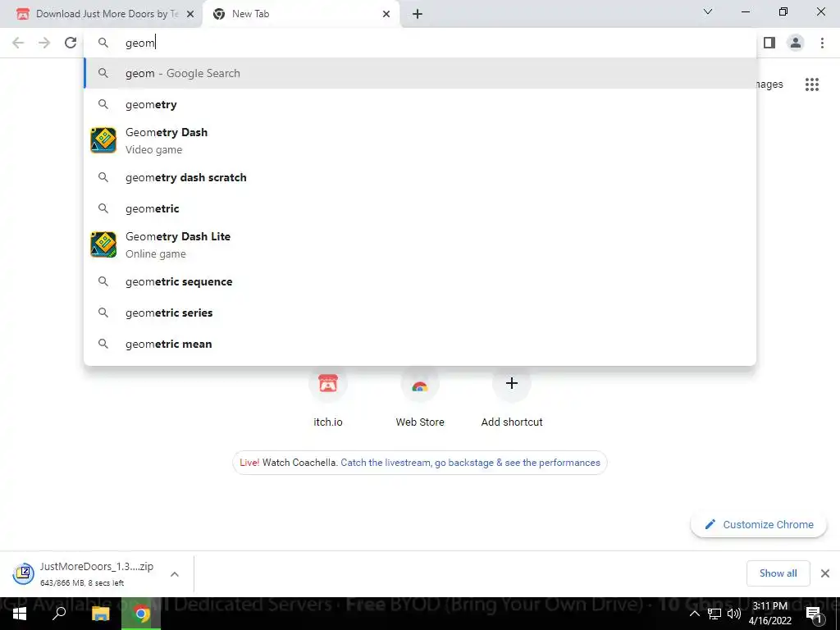Open the Web Store shortcut
Screen dimensions: 840x630
(419, 398)
